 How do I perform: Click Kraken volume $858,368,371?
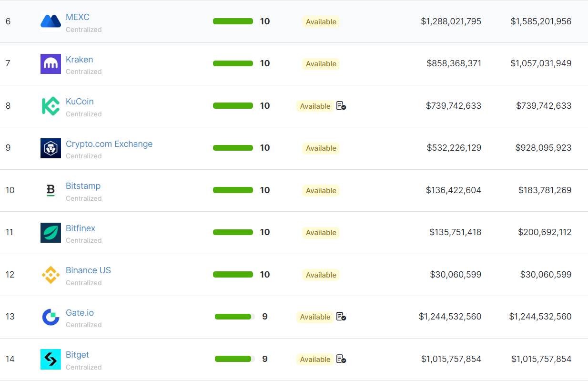tap(454, 63)
